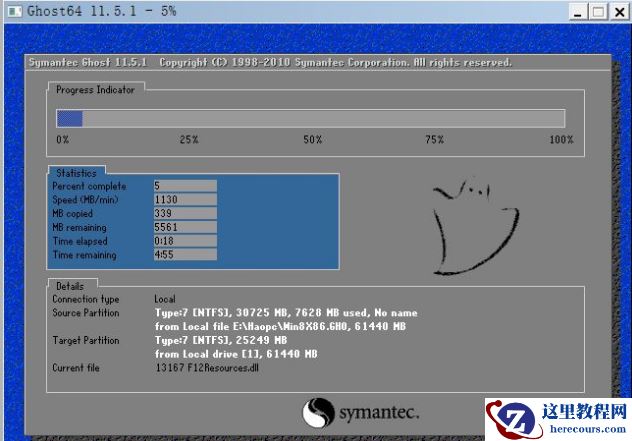
Task: Click the MB copied label
Action: (x=73, y=214)
